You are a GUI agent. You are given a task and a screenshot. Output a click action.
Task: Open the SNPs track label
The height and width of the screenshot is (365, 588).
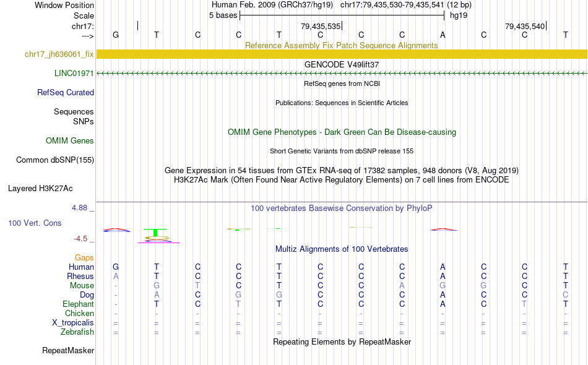coord(84,121)
